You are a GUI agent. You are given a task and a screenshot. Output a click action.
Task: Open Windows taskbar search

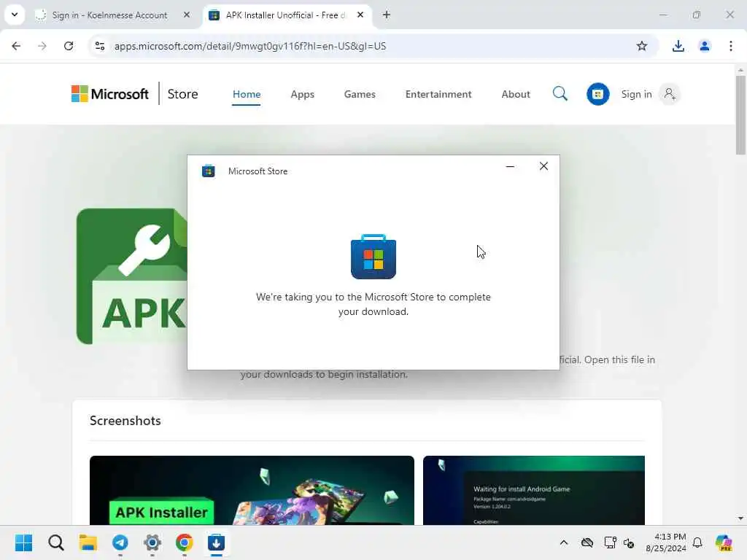pos(55,542)
